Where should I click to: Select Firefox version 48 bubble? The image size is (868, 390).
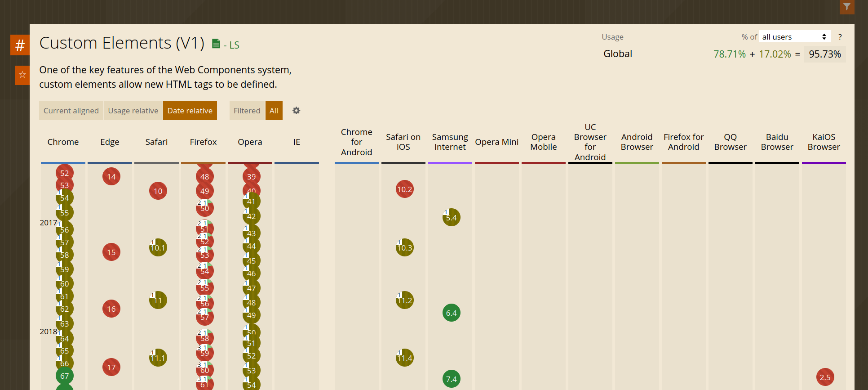click(x=205, y=177)
